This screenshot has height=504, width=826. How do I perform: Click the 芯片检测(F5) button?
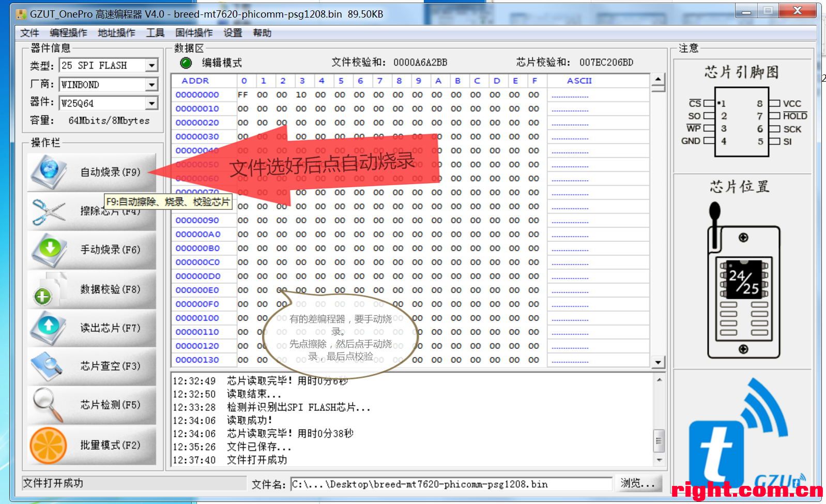point(92,405)
